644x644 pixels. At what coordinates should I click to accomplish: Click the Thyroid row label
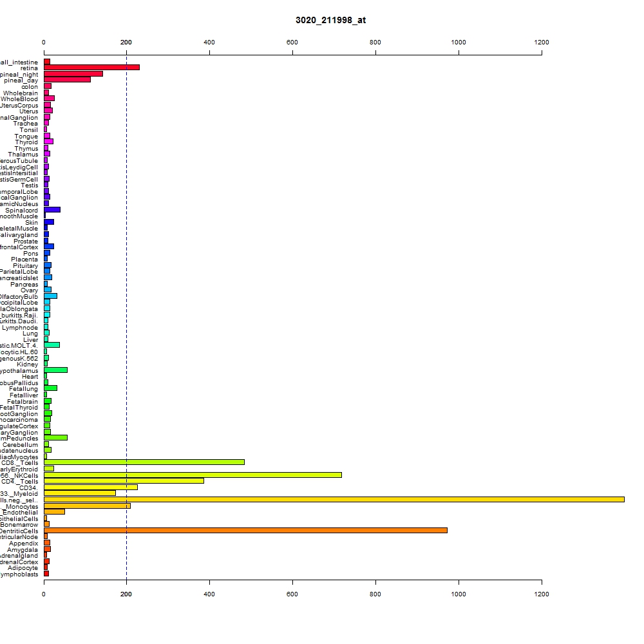coord(26,142)
